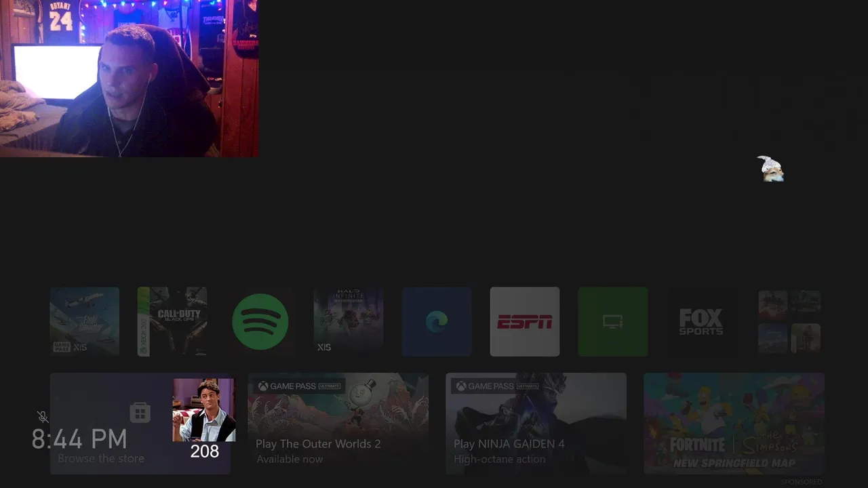Click 'Available now' subtitle text
868x488 pixels.
[x=290, y=459]
